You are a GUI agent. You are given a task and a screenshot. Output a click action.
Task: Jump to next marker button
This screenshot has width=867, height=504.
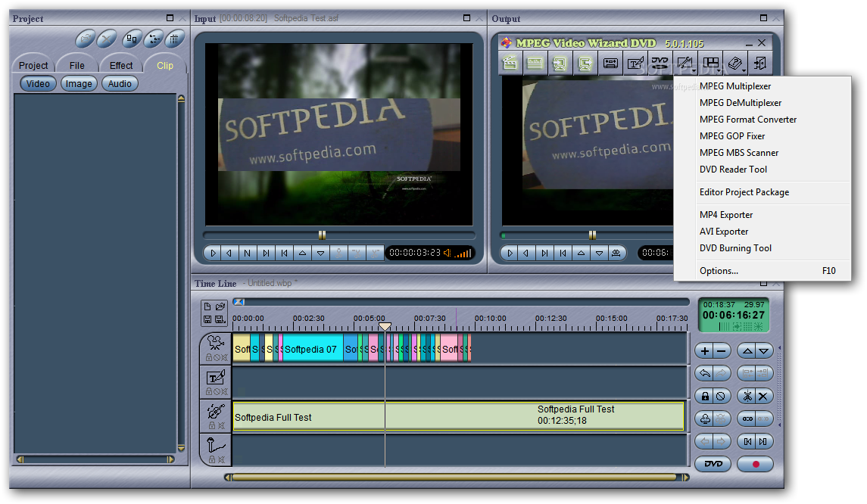(763, 441)
